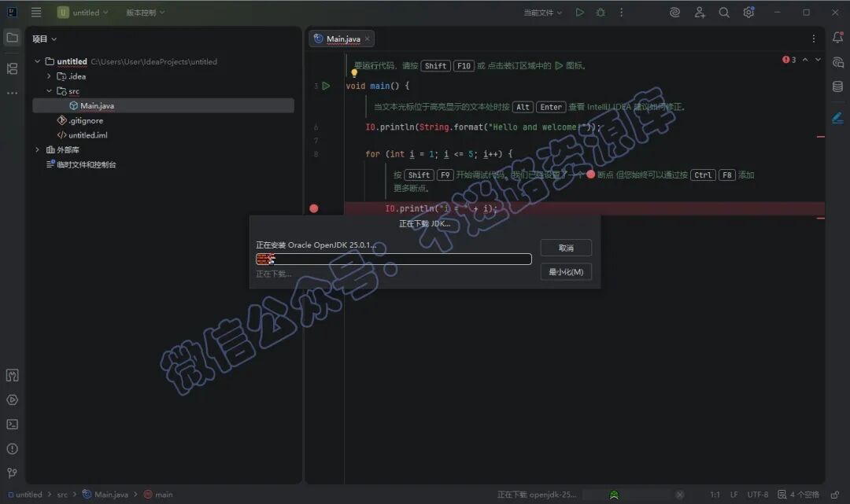The width and height of the screenshot is (850, 504).
Task: Show more tool windows ellipsis
Action: 12,93
